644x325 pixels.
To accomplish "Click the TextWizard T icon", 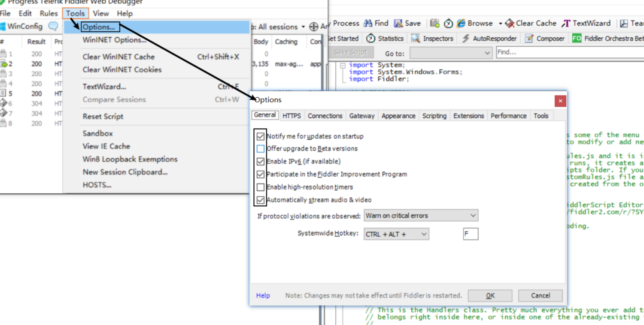I will coord(566,24).
